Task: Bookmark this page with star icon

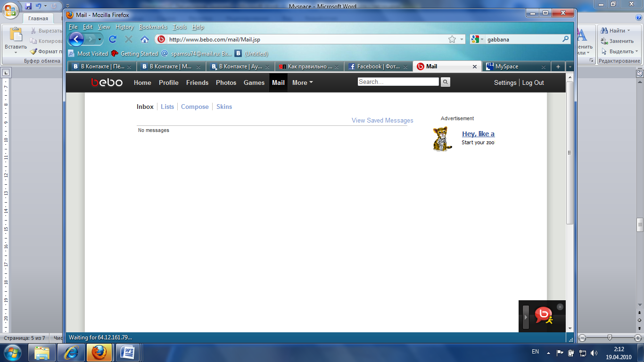Action: click(x=452, y=39)
